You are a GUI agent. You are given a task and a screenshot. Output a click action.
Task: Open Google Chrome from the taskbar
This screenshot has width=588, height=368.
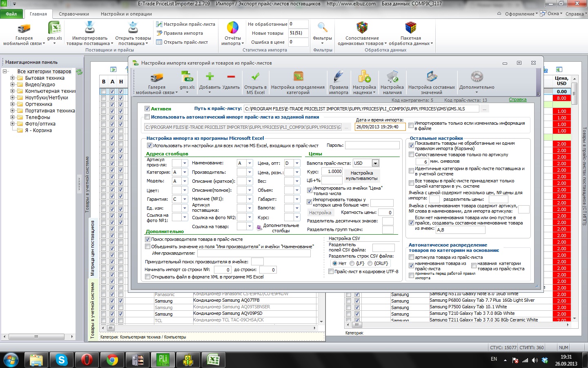[112, 360]
